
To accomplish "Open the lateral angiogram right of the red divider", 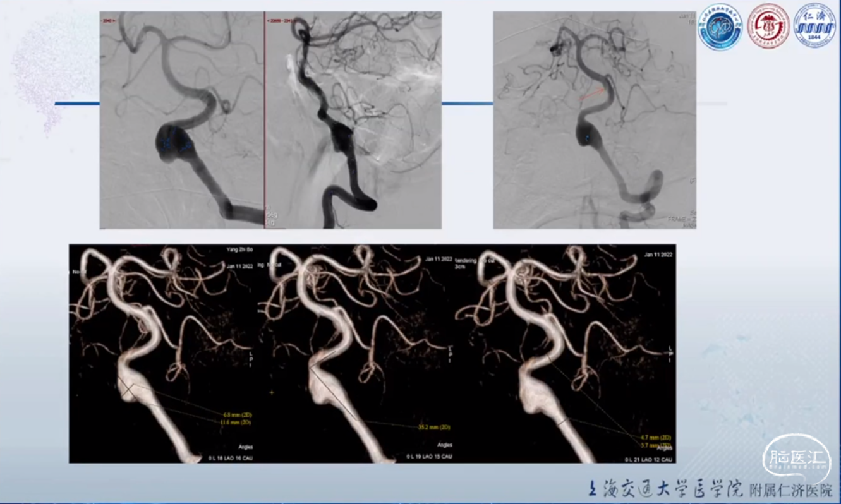I will click(353, 120).
